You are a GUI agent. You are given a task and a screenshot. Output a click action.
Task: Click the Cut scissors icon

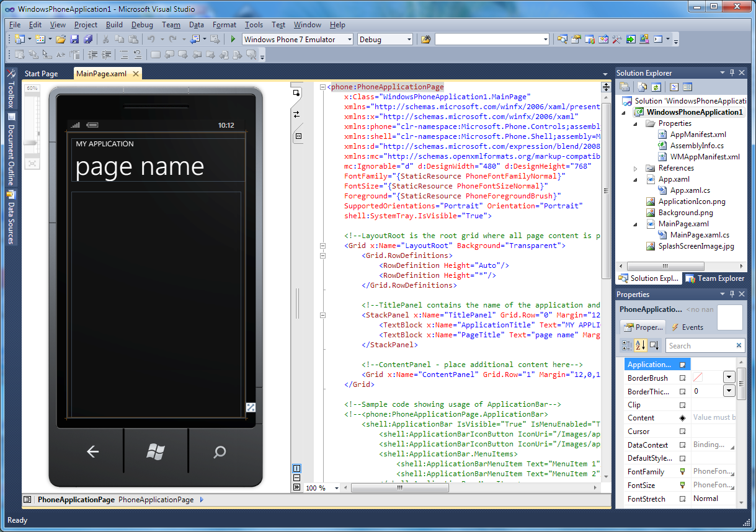[x=106, y=39]
